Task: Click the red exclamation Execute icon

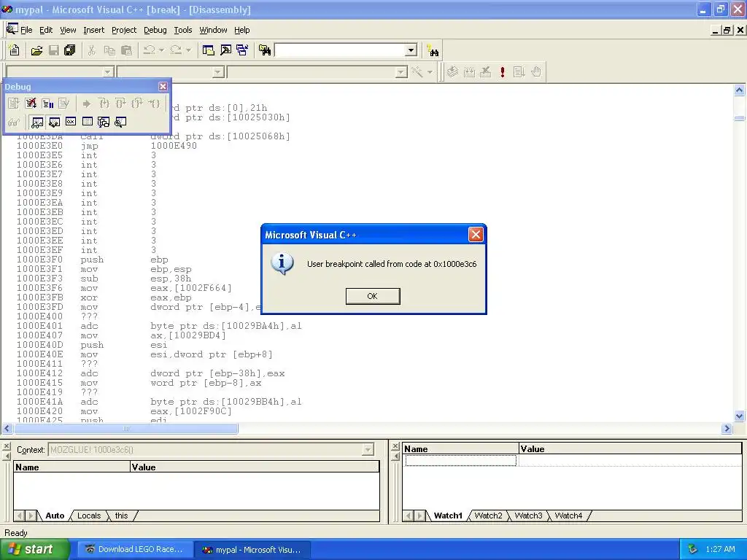Action: [503, 72]
